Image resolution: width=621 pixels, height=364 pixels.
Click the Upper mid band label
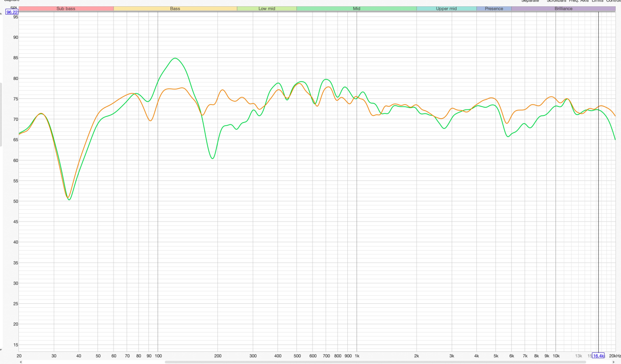coord(446,9)
